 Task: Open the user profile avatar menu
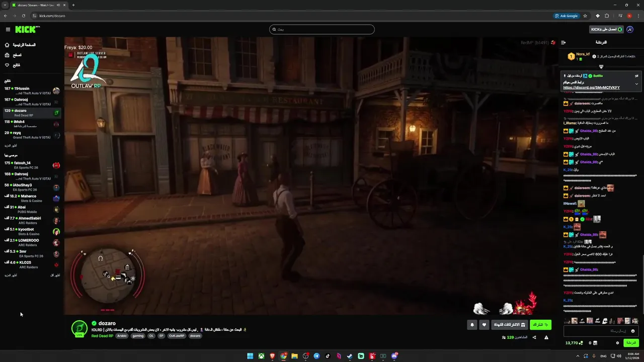(x=630, y=30)
